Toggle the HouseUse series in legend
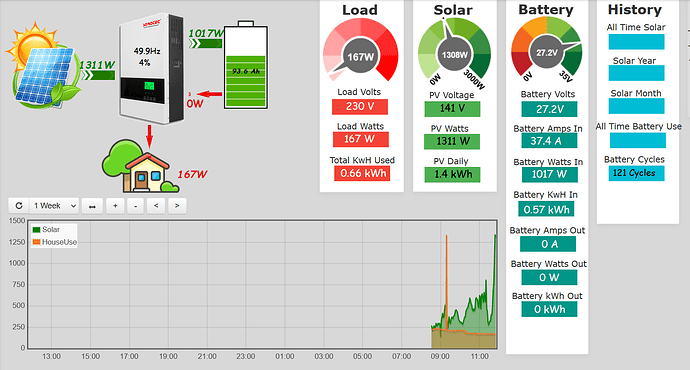This screenshot has width=690, height=370. [55, 242]
